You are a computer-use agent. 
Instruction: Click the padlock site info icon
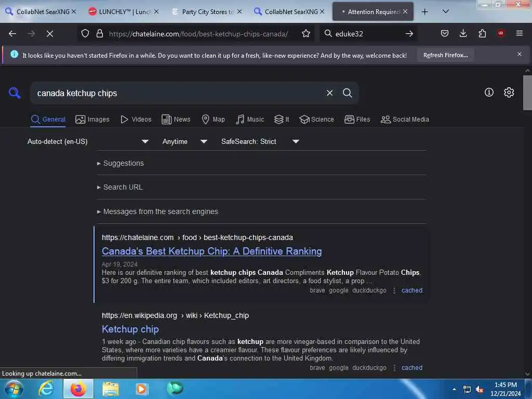tap(99, 34)
